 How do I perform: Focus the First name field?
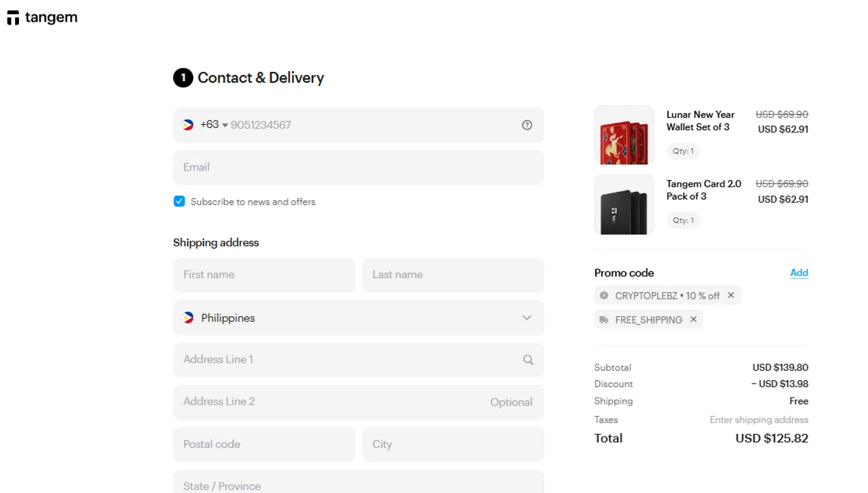point(264,275)
